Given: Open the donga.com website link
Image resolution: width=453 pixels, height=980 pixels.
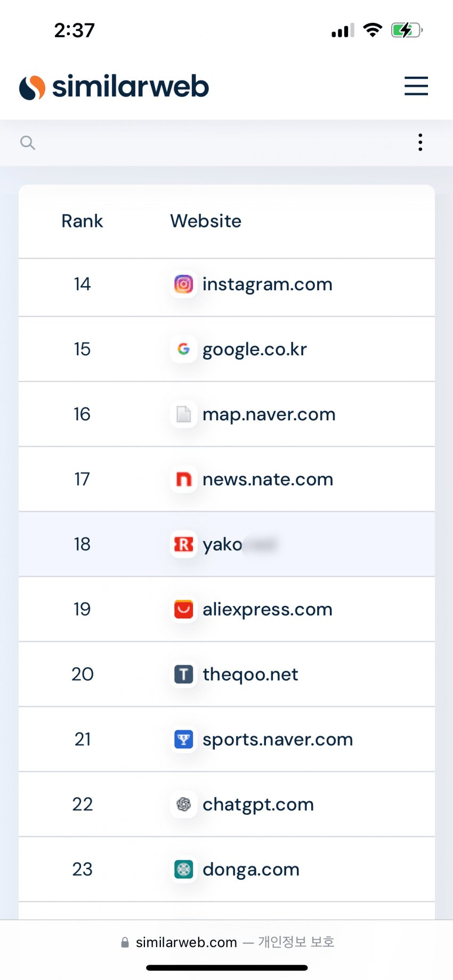Looking at the screenshot, I should pos(250,869).
